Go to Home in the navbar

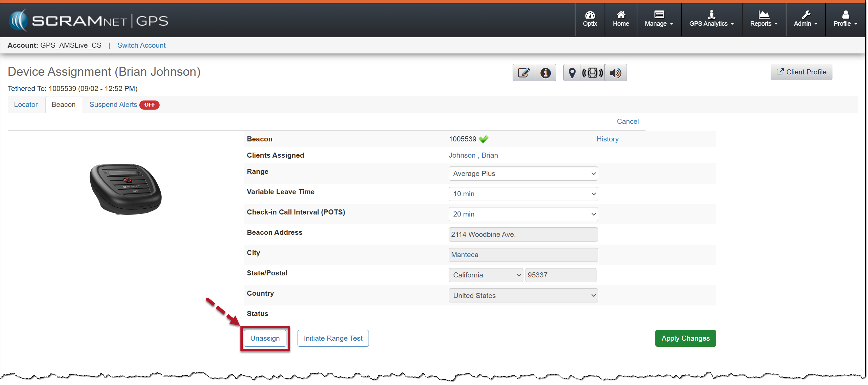[x=621, y=19]
